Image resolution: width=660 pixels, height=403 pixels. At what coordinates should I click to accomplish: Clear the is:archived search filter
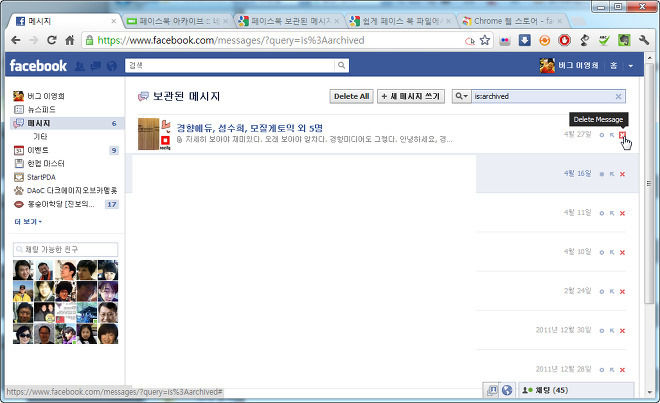click(x=618, y=96)
